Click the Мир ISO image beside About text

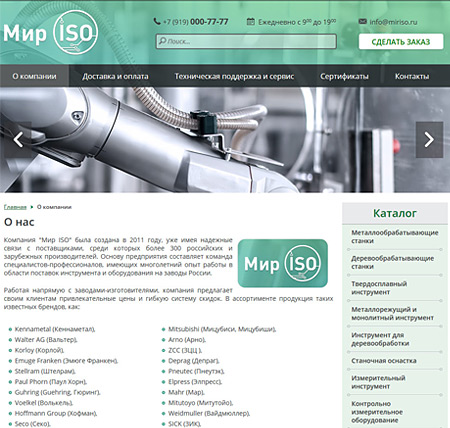tap(283, 263)
